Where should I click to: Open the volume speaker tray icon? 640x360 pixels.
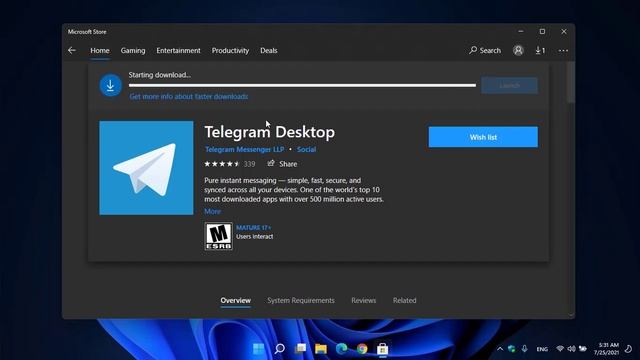571,349
